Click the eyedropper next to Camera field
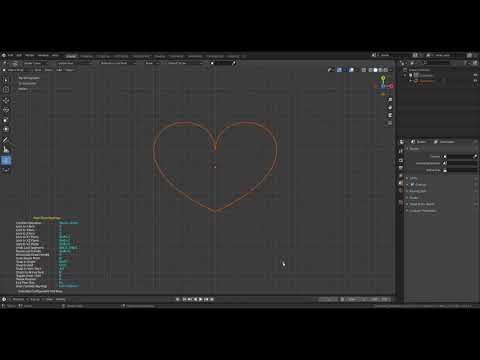 click(475, 156)
